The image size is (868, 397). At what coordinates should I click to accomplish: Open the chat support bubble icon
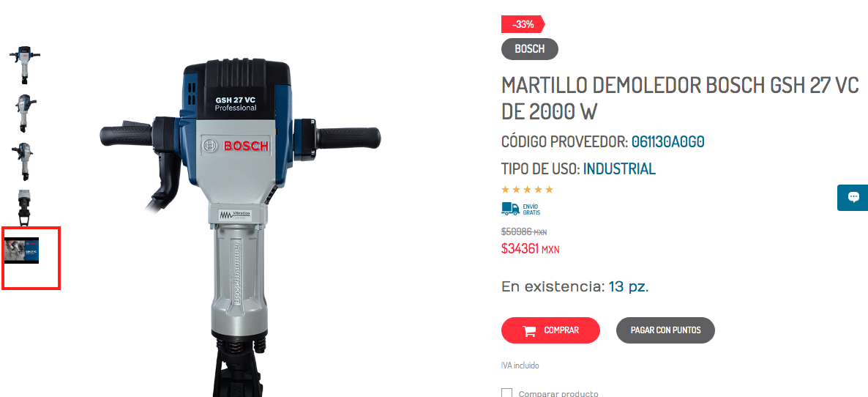pyautogui.click(x=853, y=197)
